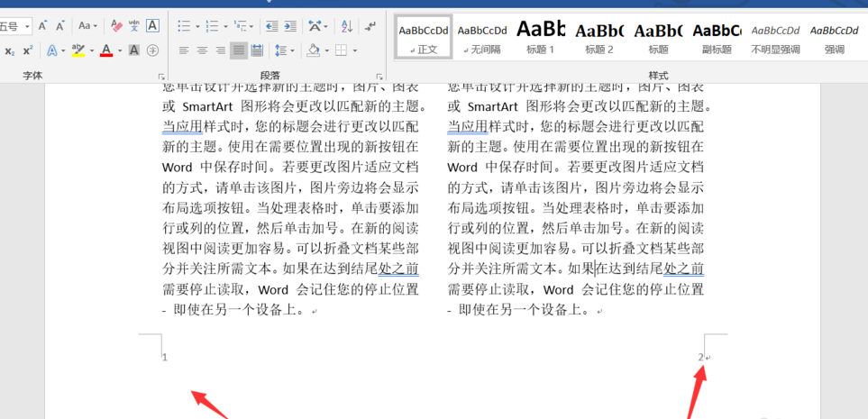Viewport: 868px width, 419px height.
Task: Apply 标题 style
Action: pyautogui.click(x=658, y=37)
